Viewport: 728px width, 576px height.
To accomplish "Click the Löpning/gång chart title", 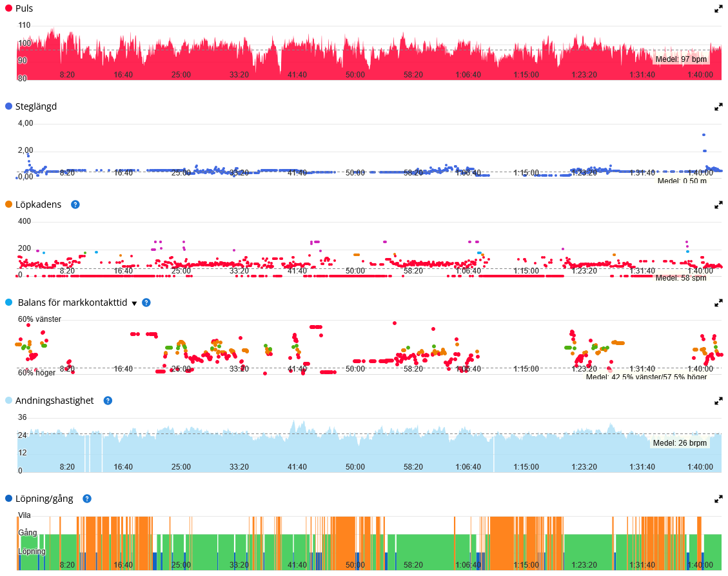I will [44, 499].
